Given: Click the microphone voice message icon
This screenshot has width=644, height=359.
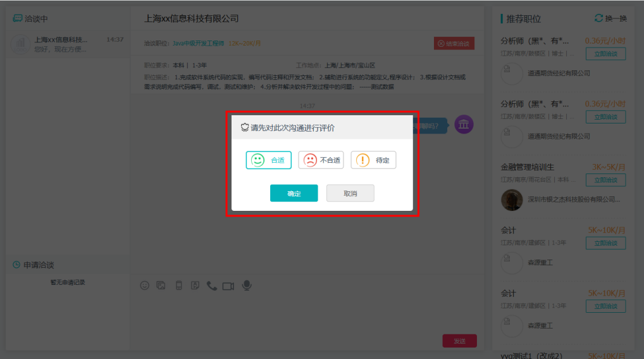Looking at the screenshot, I should click(247, 286).
